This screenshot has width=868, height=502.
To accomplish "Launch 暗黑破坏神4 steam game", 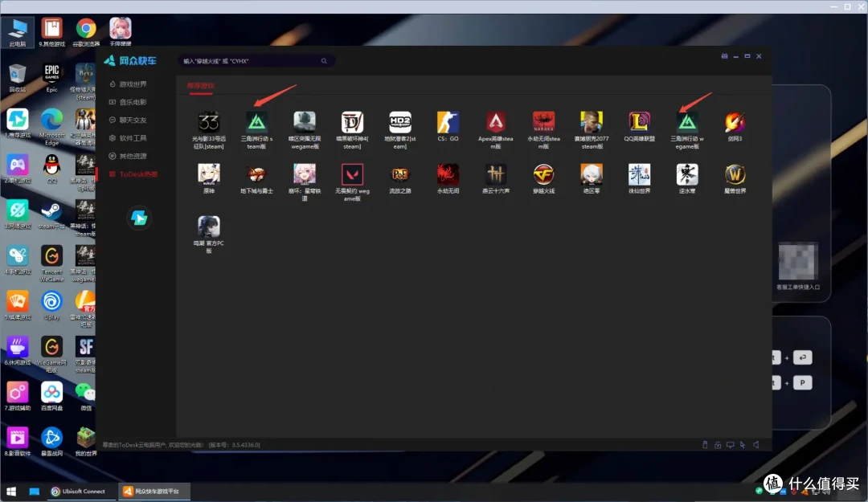I will [352, 122].
